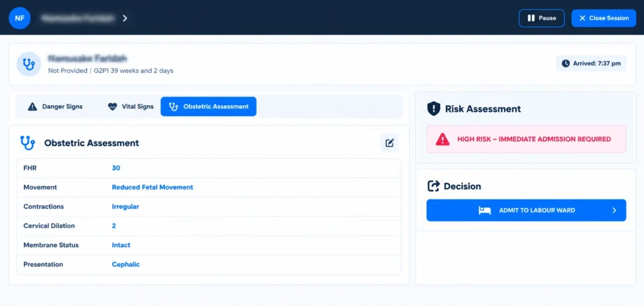Click the edit pencil icon in Obstetric Assessment
This screenshot has width=644, height=307.
click(x=389, y=143)
